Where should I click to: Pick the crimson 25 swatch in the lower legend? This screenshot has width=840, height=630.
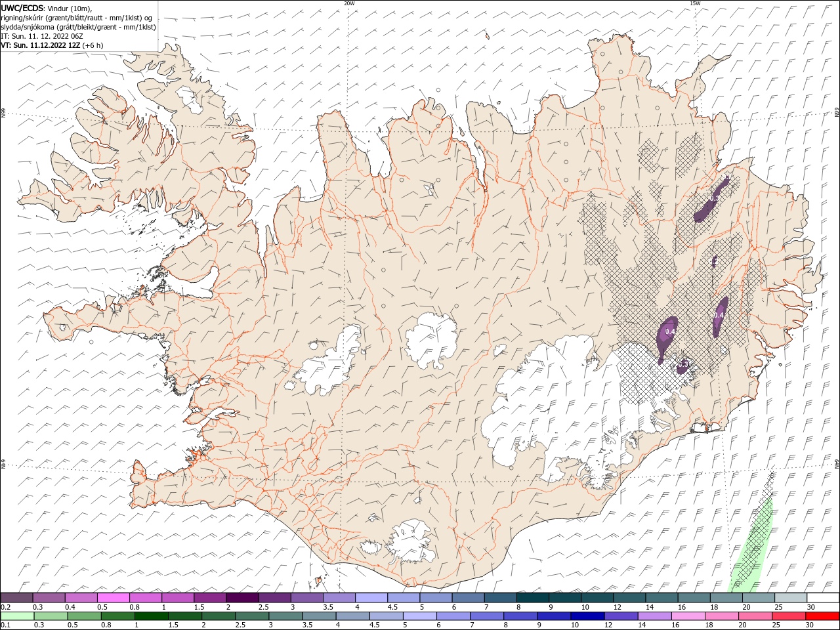(x=789, y=616)
